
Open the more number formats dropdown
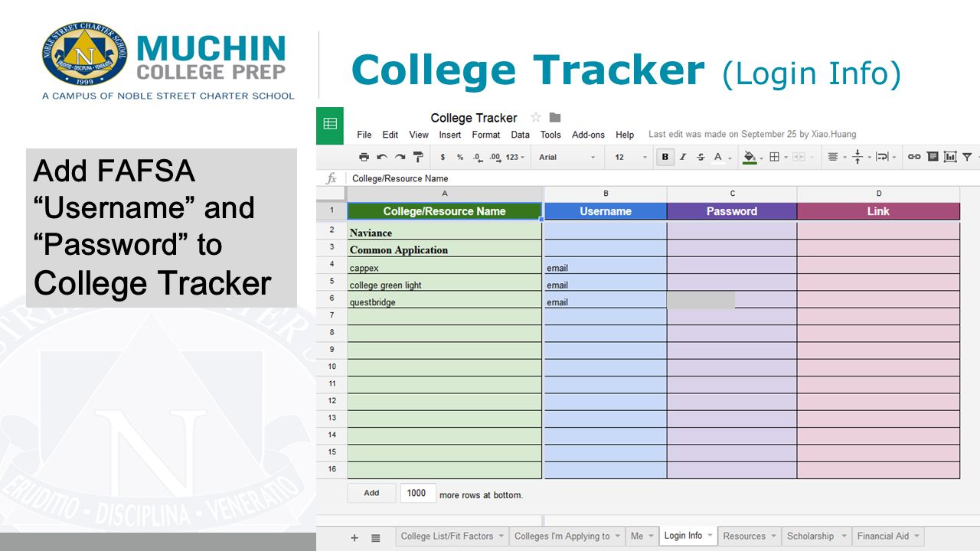[x=516, y=157]
